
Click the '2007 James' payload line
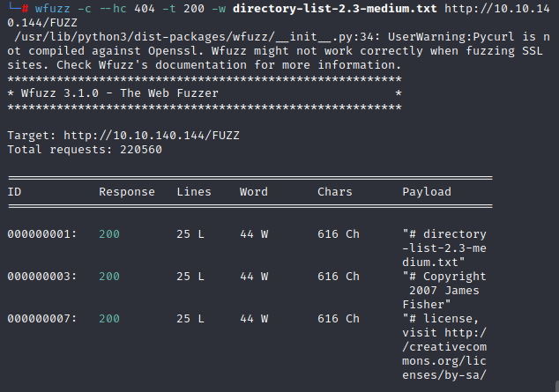(x=444, y=291)
